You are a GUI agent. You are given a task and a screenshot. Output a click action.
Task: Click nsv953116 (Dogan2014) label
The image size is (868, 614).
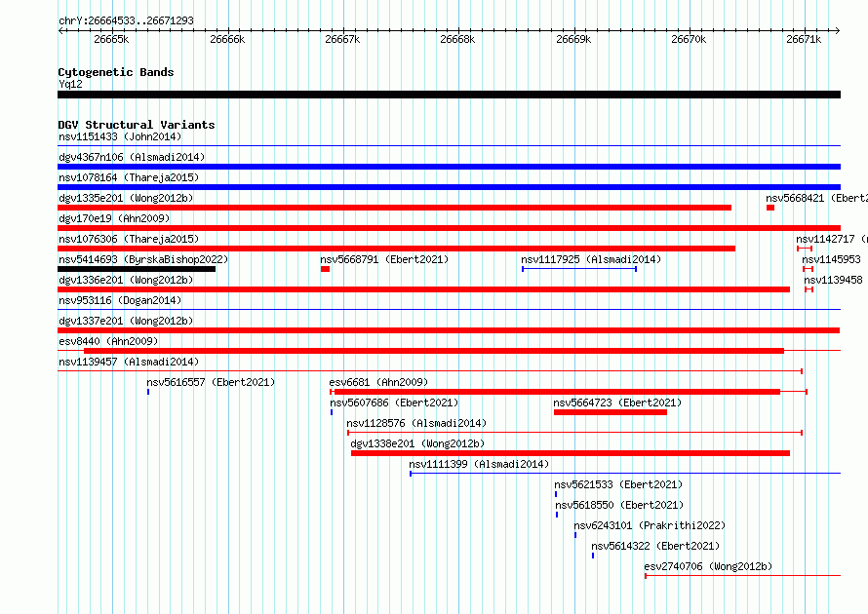(x=120, y=300)
